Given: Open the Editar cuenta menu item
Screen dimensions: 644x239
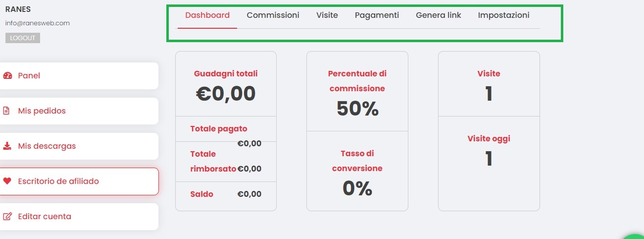Looking at the screenshot, I should click(x=79, y=217).
